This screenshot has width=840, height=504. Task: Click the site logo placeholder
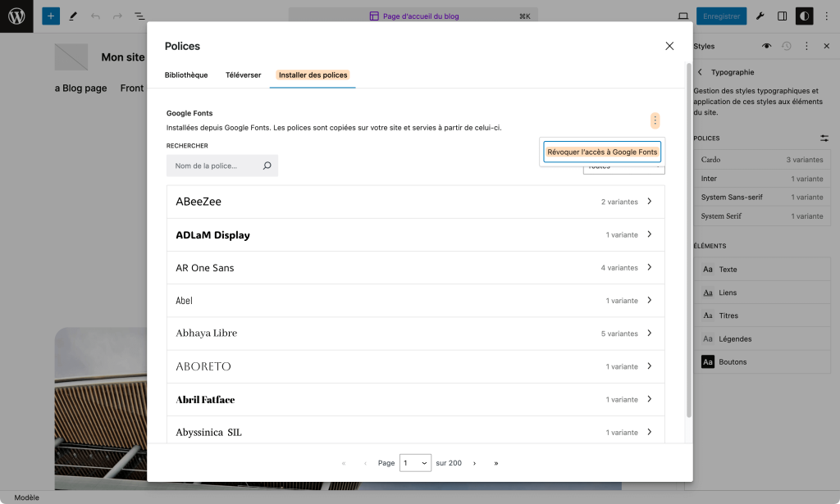click(71, 57)
